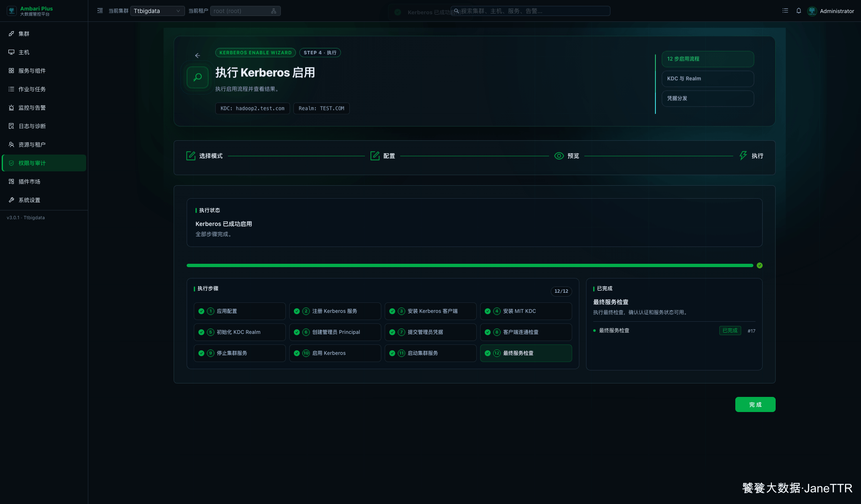861x504 pixels.
Task: Open the notifications bell
Action: click(x=799, y=11)
